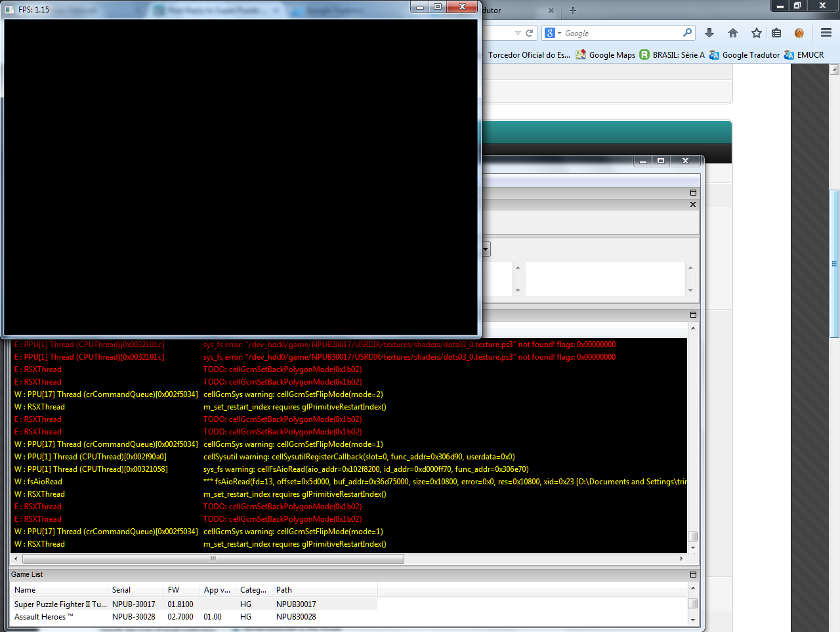Screen dimensions: 840x632
Task: Click in the Google search field
Action: (620, 33)
